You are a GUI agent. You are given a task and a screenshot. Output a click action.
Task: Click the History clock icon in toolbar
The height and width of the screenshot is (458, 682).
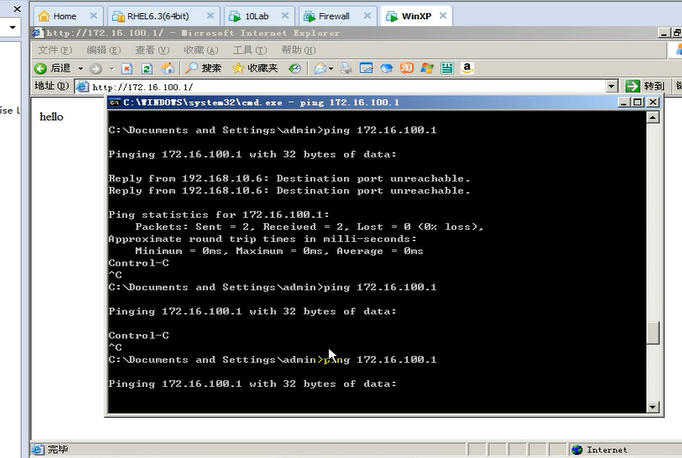[x=295, y=68]
